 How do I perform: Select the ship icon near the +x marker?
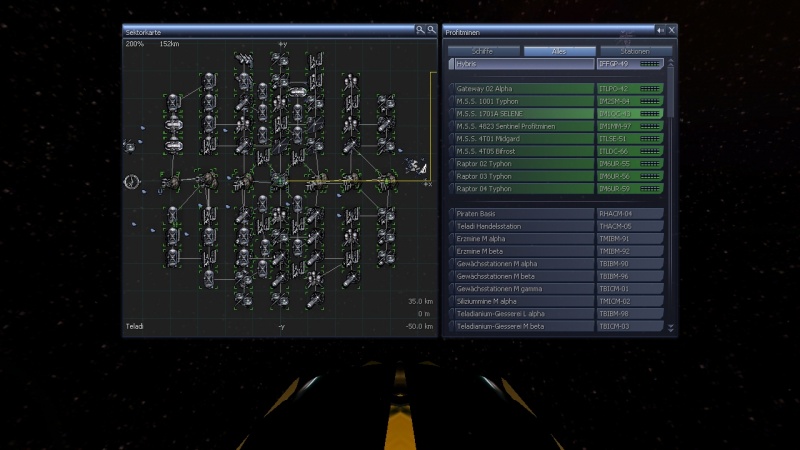(x=412, y=165)
